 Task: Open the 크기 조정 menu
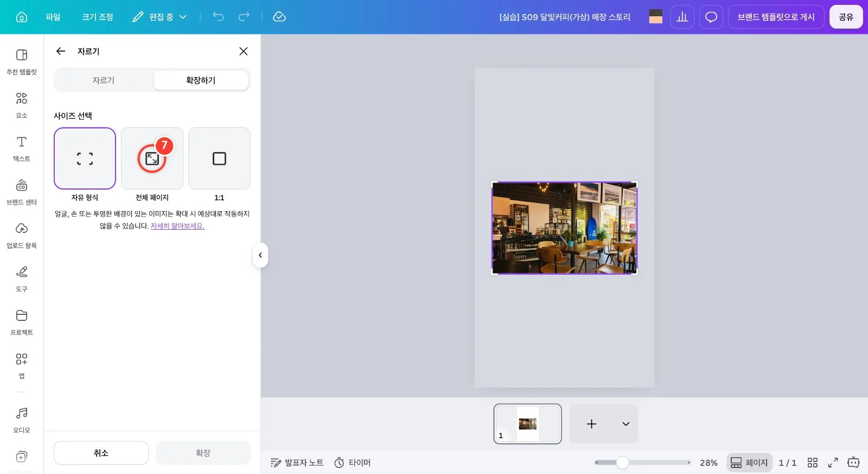pos(98,17)
